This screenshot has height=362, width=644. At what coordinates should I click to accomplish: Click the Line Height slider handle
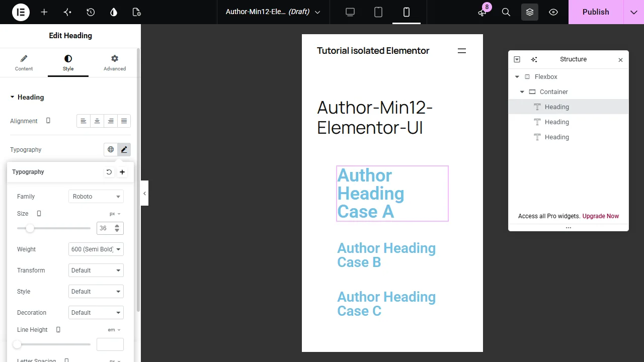(x=17, y=344)
